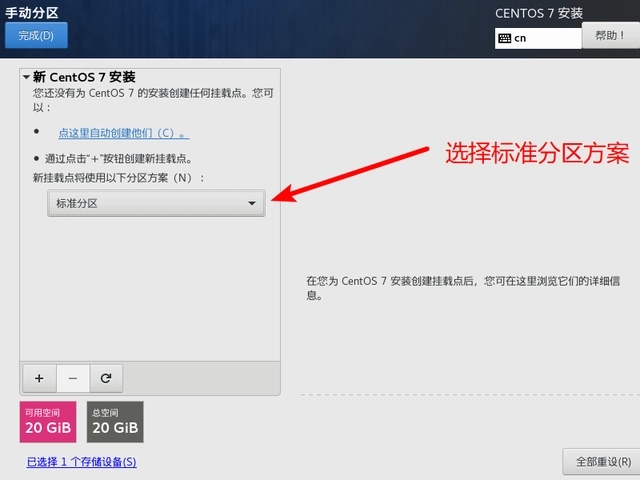Click the minus icon to remove mount point

coord(73,378)
